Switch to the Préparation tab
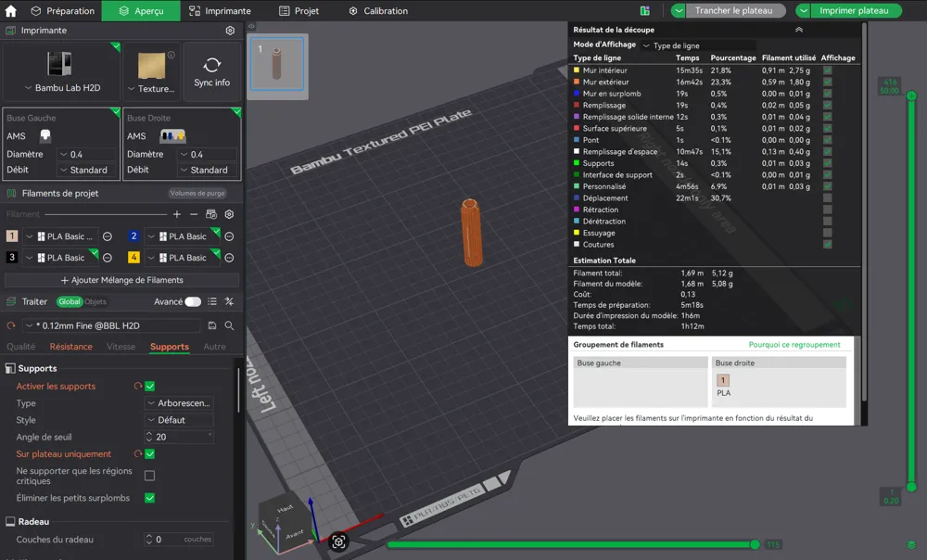Screen dimensions: 927x560 [63, 10]
